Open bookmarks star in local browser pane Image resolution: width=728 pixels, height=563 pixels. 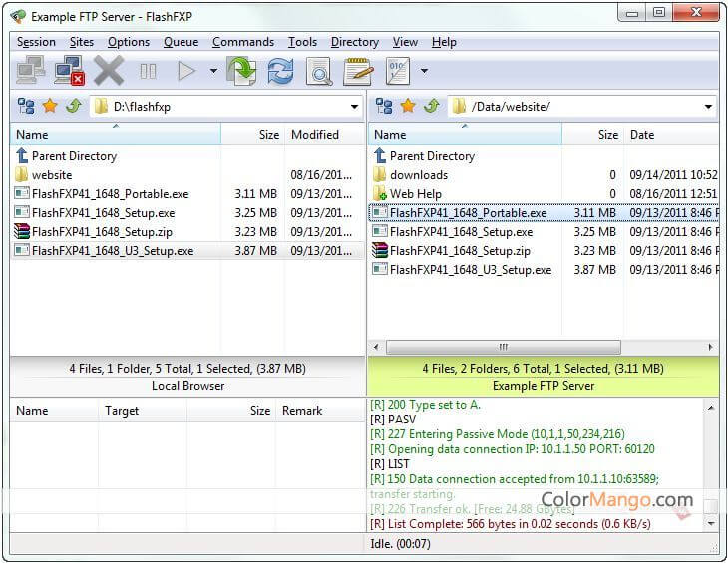click(49, 106)
